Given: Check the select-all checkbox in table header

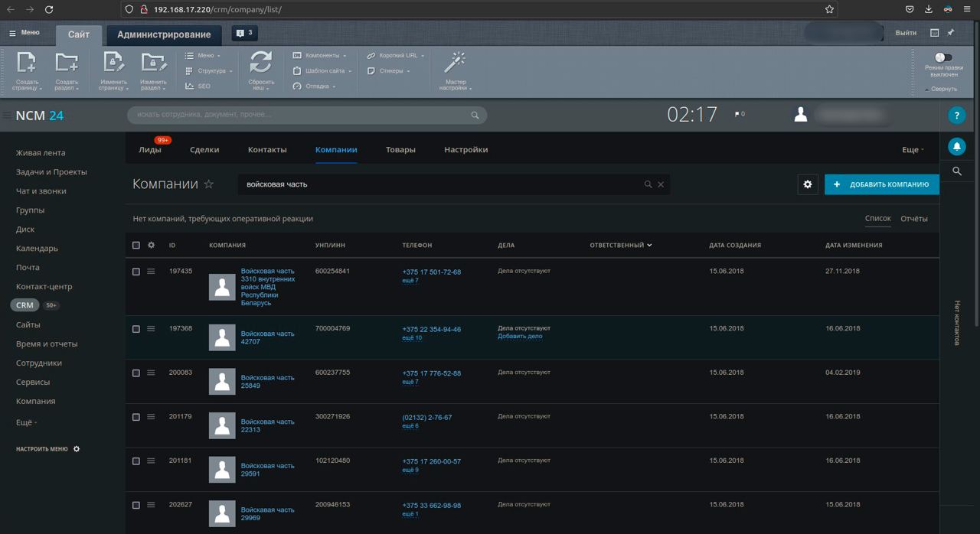Looking at the screenshot, I should click(136, 246).
